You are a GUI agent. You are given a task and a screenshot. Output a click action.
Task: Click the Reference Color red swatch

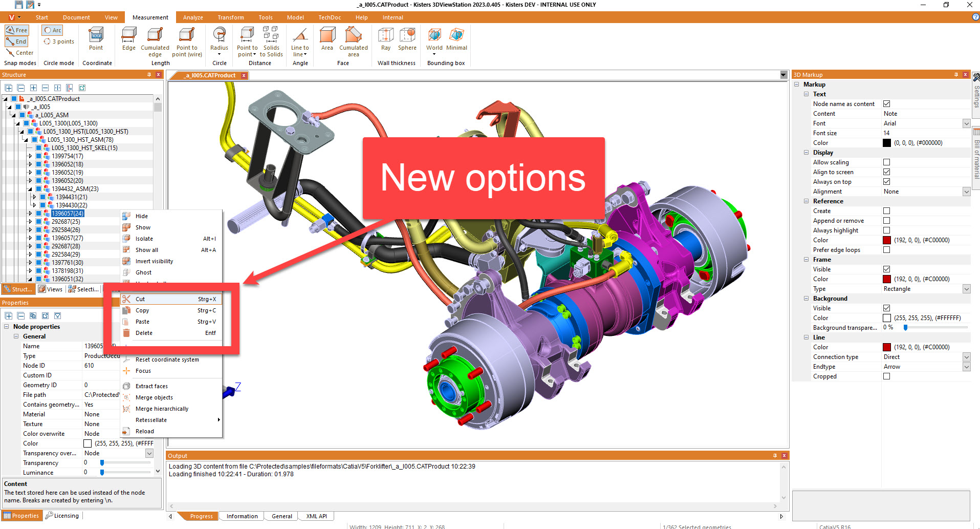click(x=887, y=240)
